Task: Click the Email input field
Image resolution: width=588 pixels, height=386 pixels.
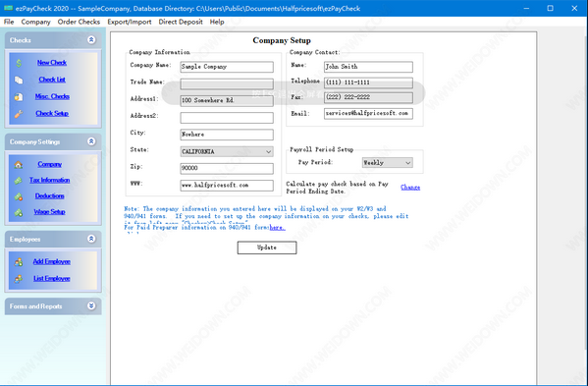Action: [x=368, y=113]
